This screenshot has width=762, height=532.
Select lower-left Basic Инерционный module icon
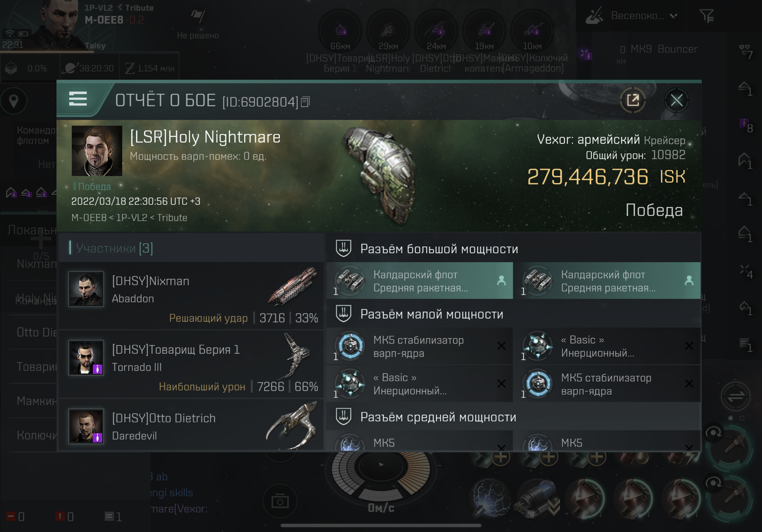pos(350,384)
